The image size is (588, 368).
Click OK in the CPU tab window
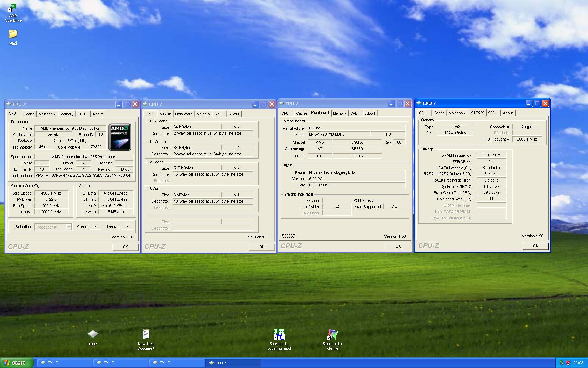click(125, 247)
